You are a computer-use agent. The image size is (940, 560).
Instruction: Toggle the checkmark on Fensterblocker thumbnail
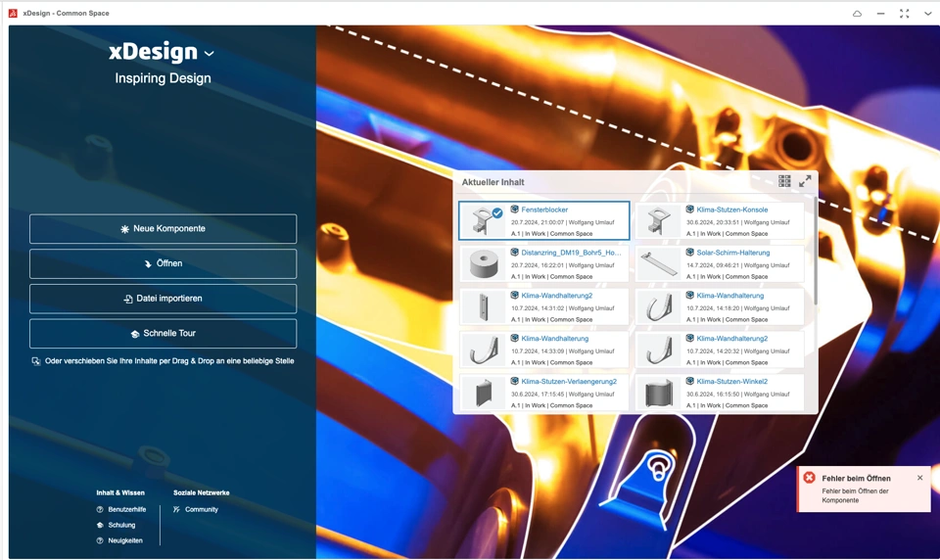pos(497,212)
